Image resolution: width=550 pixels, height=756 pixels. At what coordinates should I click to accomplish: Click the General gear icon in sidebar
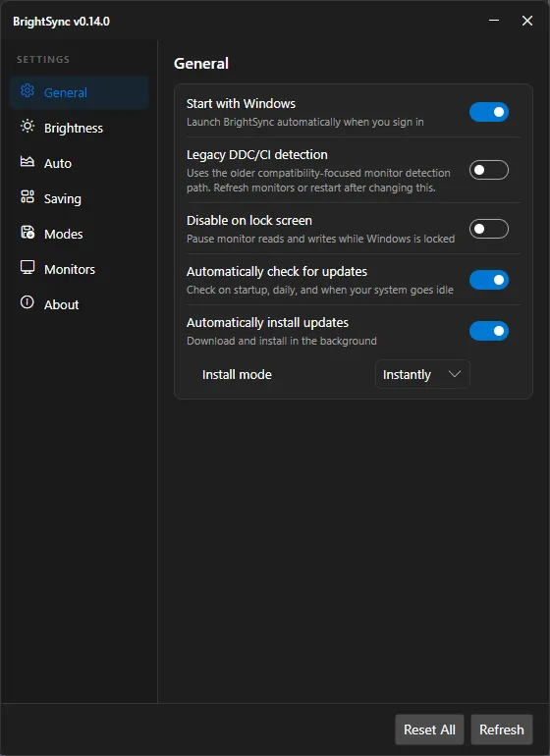[x=27, y=90]
